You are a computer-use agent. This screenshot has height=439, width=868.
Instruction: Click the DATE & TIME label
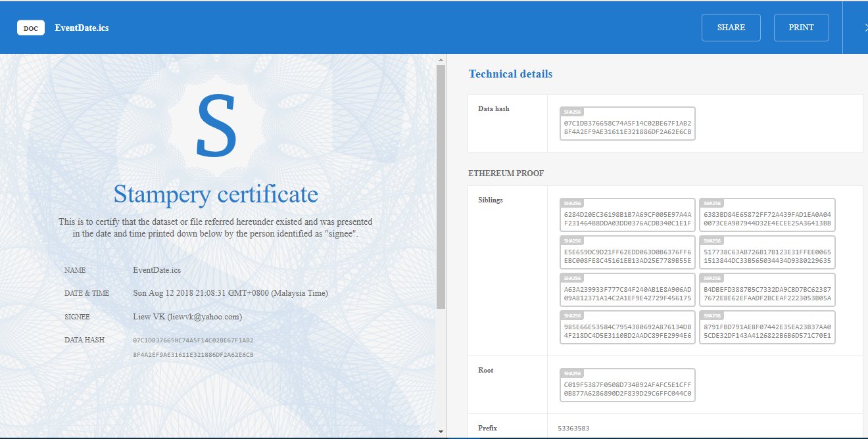pos(87,293)
